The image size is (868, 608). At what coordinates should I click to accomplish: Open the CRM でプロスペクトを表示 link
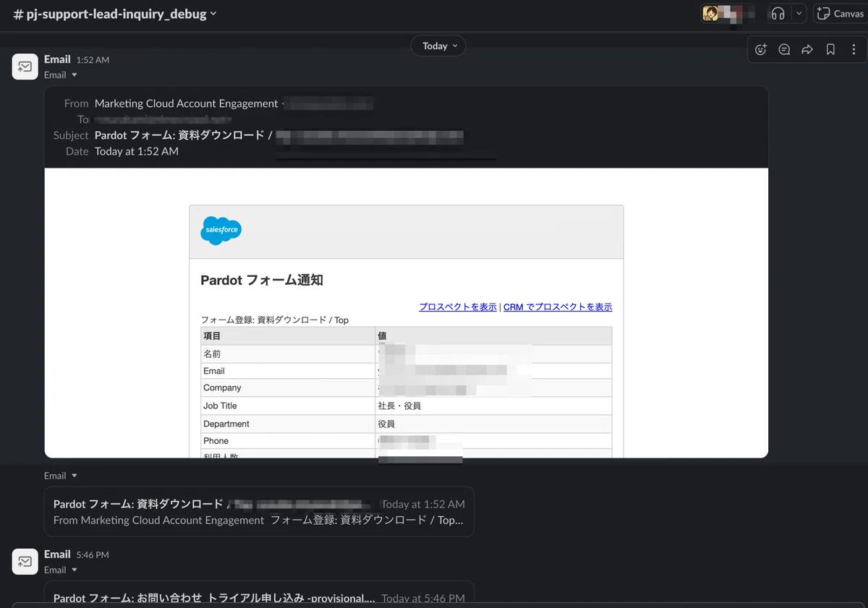click(558, 307)
